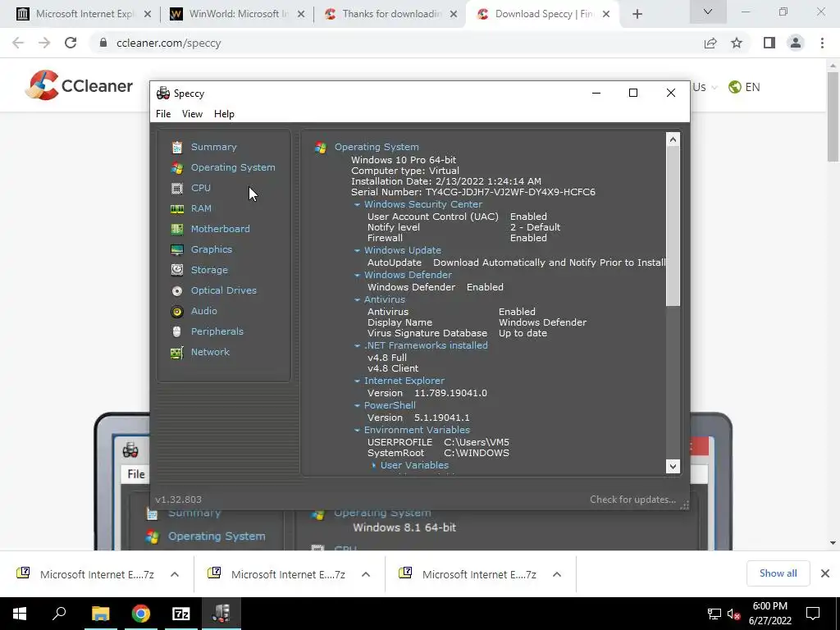Screen dimensions: 840x630
Task: Collapse the Antivirus section
Action: point(357,300)
